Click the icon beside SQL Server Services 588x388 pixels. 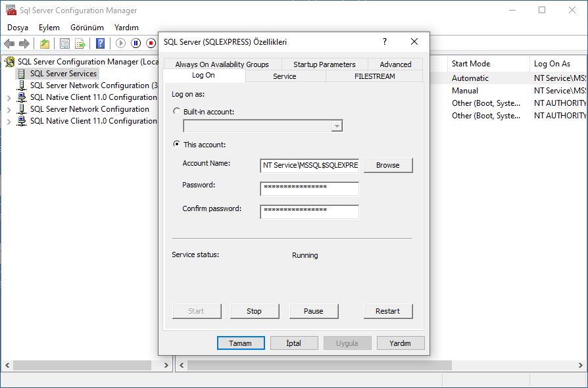(22, 74)
